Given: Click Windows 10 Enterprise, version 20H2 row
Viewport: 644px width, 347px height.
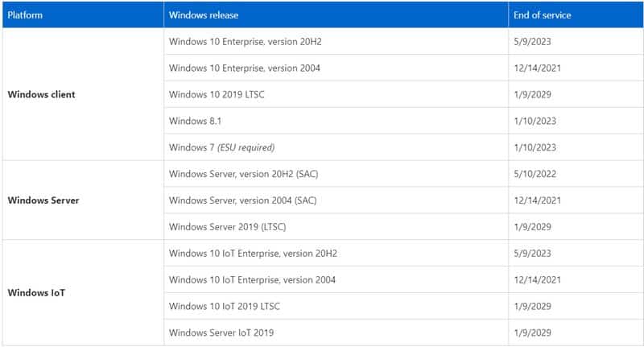Looking at the screenshot, I should click(x=246, y=42).
